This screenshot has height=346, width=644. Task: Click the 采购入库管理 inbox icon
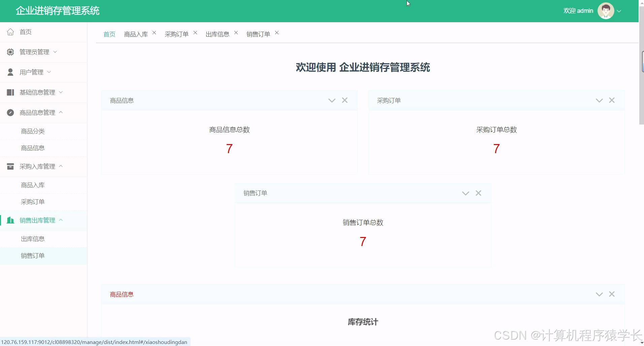(x=10, y=166)
